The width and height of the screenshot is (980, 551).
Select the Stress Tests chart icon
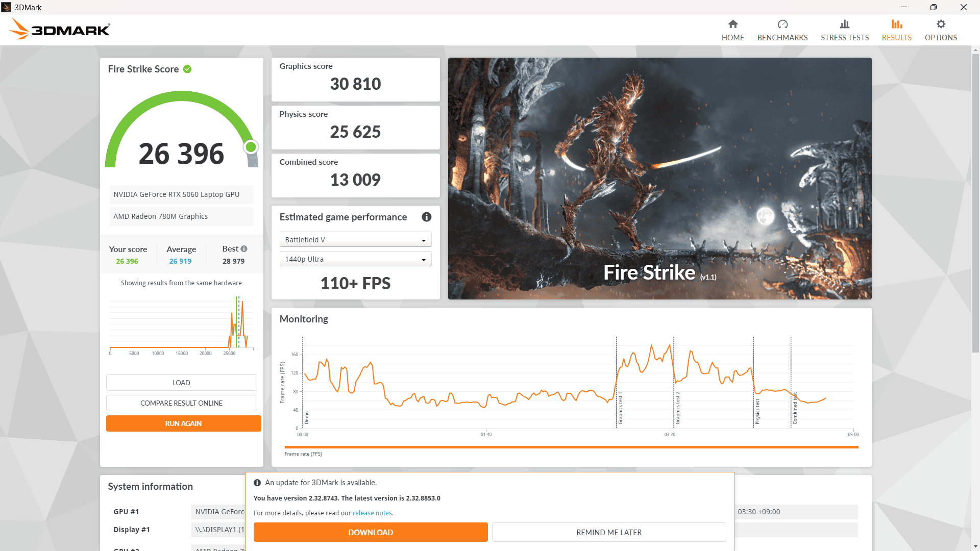point(845,23)
